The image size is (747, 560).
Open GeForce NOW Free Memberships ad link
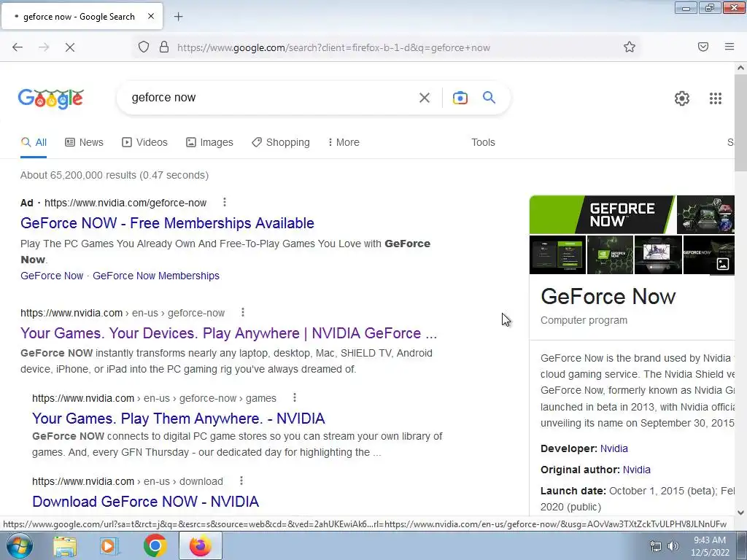click(167, 223)
